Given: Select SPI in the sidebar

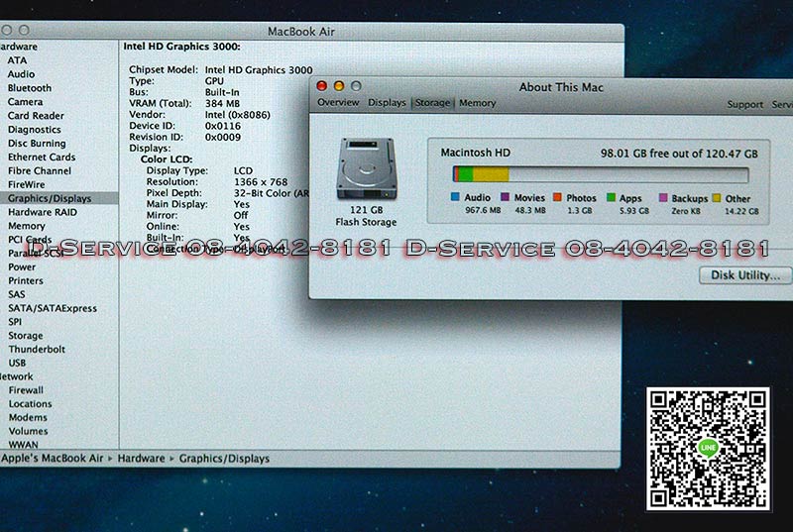Looking at the screenshot, I should [x=15, y=322].
